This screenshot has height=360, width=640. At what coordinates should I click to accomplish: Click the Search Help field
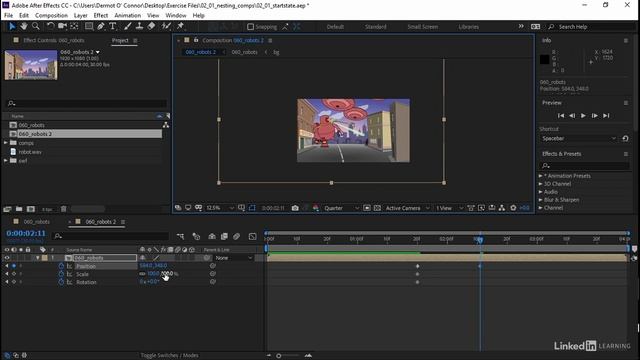[591, 27]
